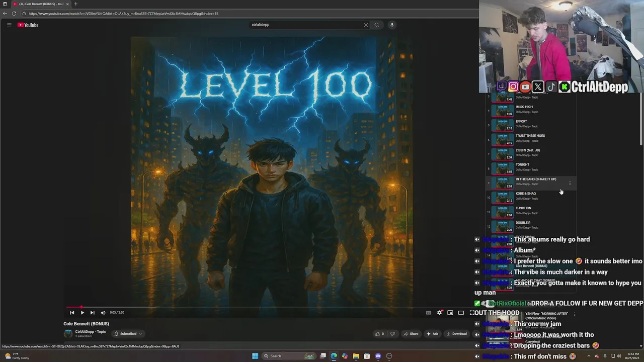Mute the video with speaker icon
This screenshot has height=362, width=644.
[103, 313]
